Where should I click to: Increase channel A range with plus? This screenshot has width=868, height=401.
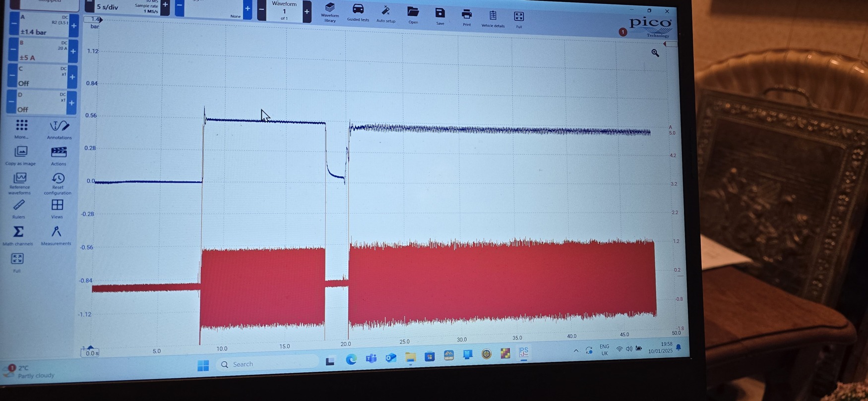(74, 25)
